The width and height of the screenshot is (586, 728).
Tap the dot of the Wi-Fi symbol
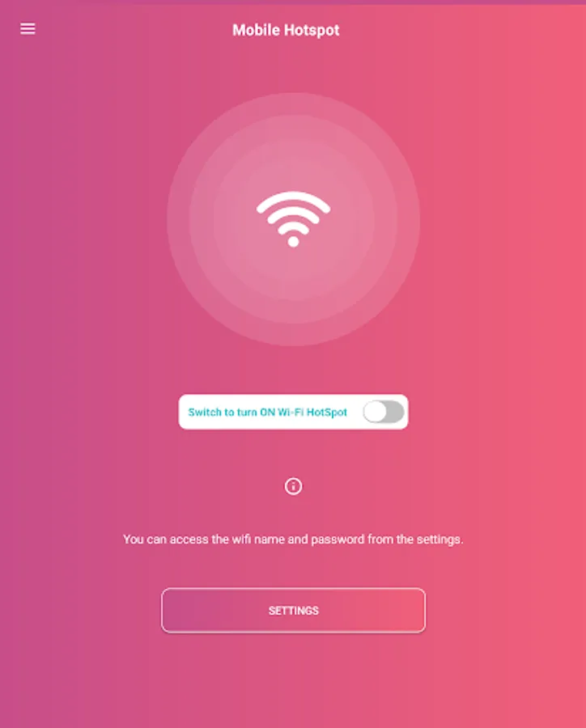(293, 241)
